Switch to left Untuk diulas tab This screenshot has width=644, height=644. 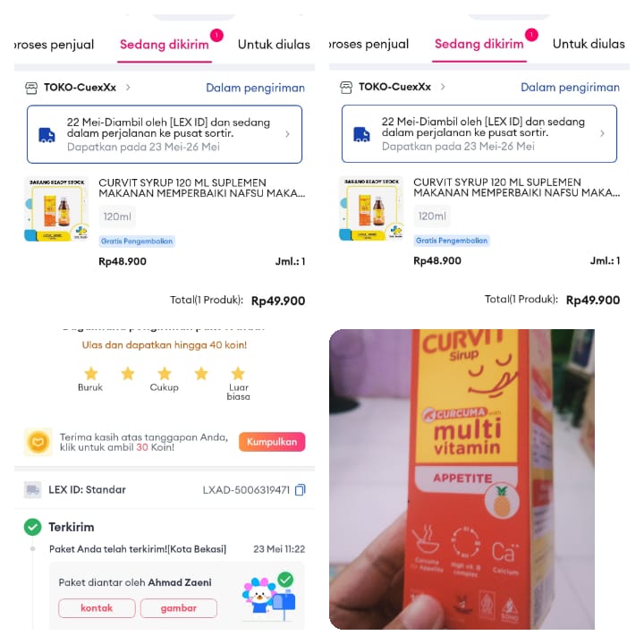[x=274, y=45]
